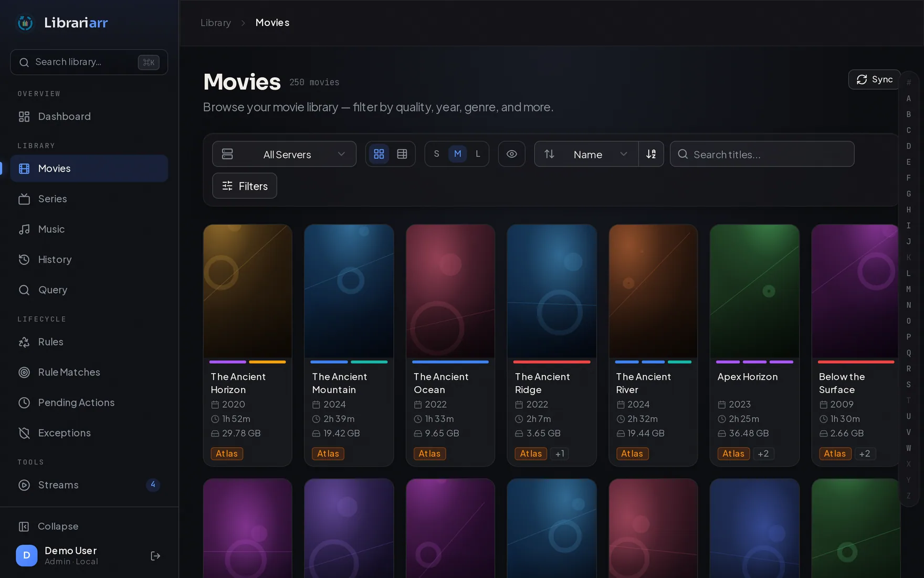Viewport: 924px width, 578px height.
Task: Click the Demo User avatar
Action: coord(27,555)
